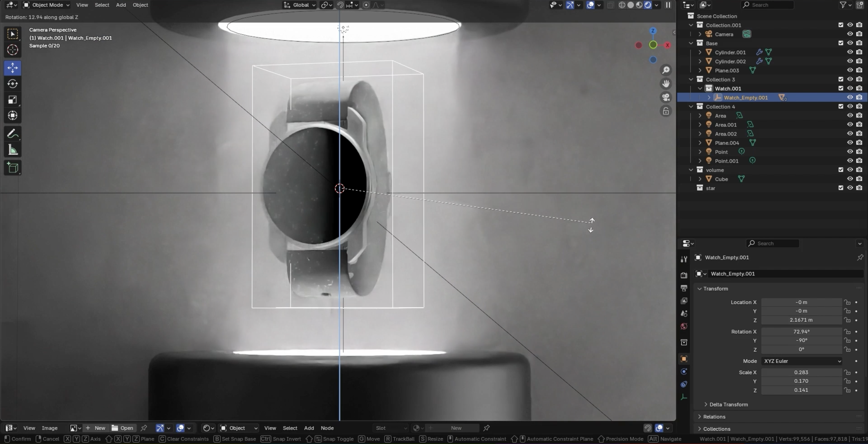Pin the Watch_Empty.001 properties panel
The height and width of the screenshot is (444, 868).
[x=860, y=257]
